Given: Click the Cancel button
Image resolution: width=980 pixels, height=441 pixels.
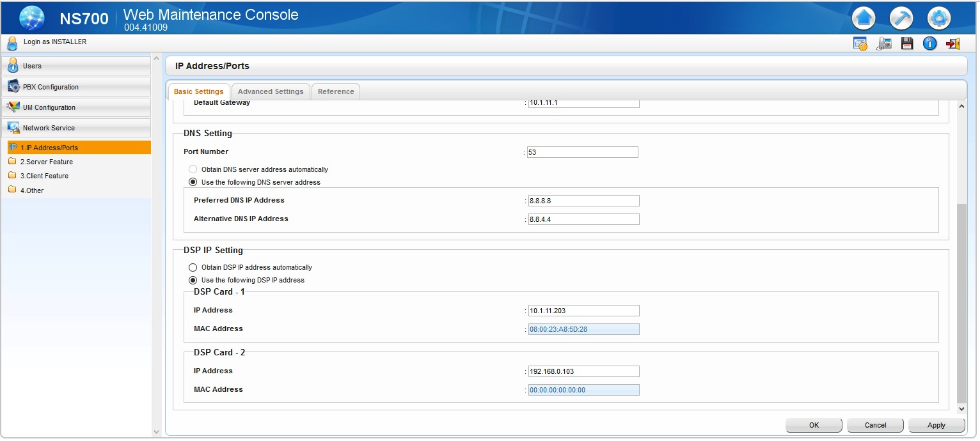Looking at the screenshot, I should coord(875,425).
